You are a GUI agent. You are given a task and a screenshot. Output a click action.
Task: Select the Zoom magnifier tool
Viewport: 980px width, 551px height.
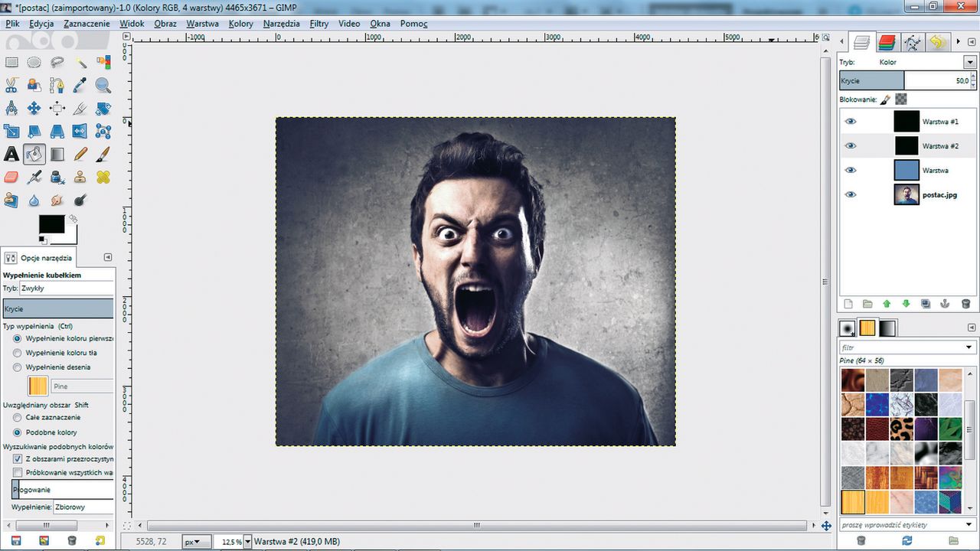(x=103, y=85)
